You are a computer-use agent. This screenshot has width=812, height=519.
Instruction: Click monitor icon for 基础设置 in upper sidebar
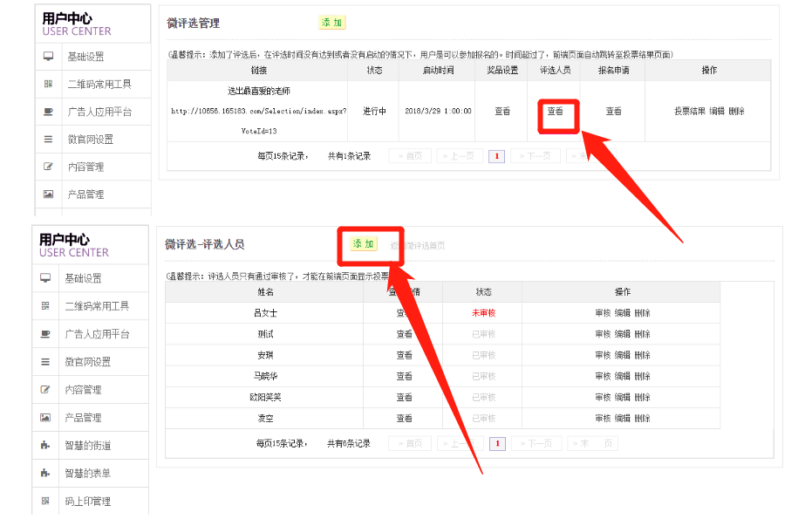click(x=48, y=57)
